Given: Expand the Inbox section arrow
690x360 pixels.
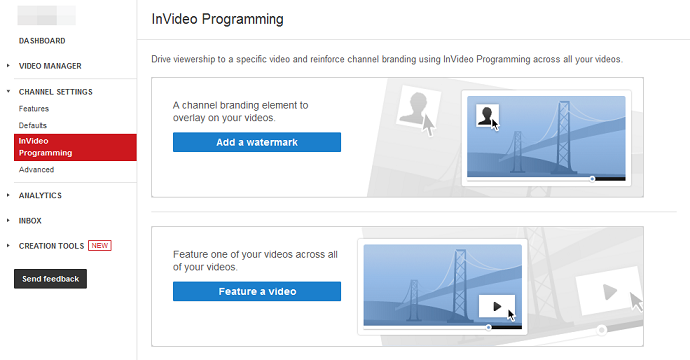Looking at the screenshot, I should pos(8,220).
